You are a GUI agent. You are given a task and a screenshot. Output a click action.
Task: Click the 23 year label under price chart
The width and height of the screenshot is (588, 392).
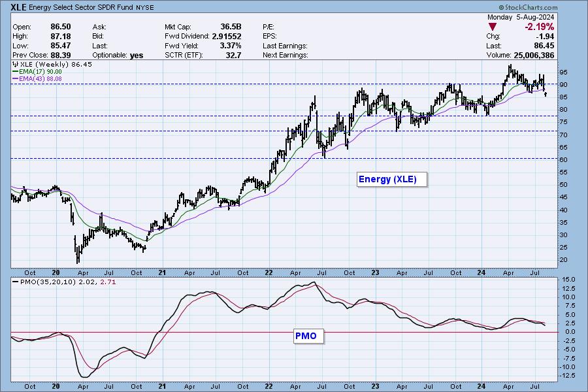[375, 272]
